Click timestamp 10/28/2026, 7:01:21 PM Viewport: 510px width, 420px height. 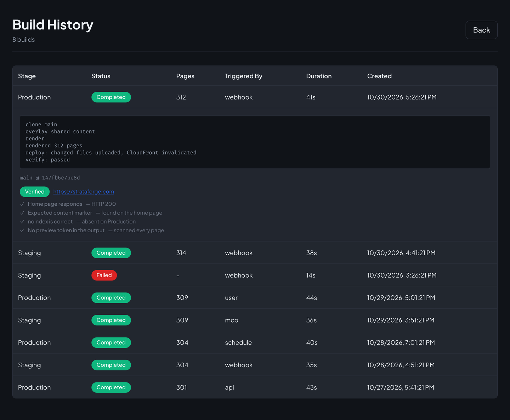click(401, 342)
